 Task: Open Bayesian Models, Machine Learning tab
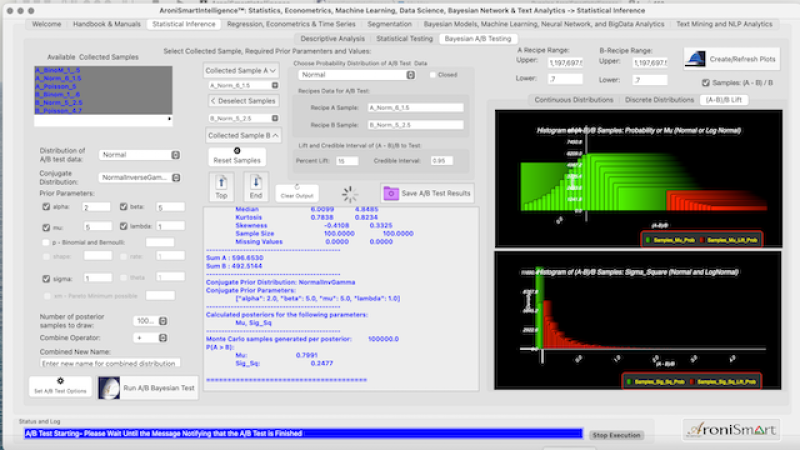[544, 24]
